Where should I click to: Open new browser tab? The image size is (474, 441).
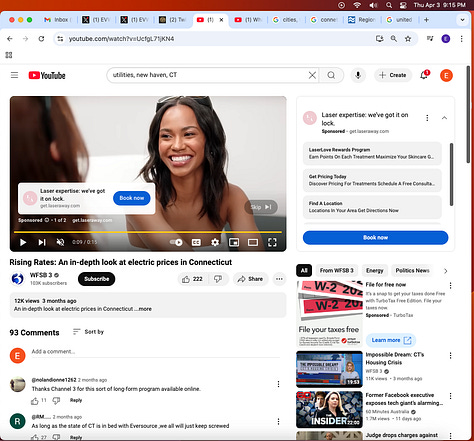pyautogui.click(x=426, y=20)
